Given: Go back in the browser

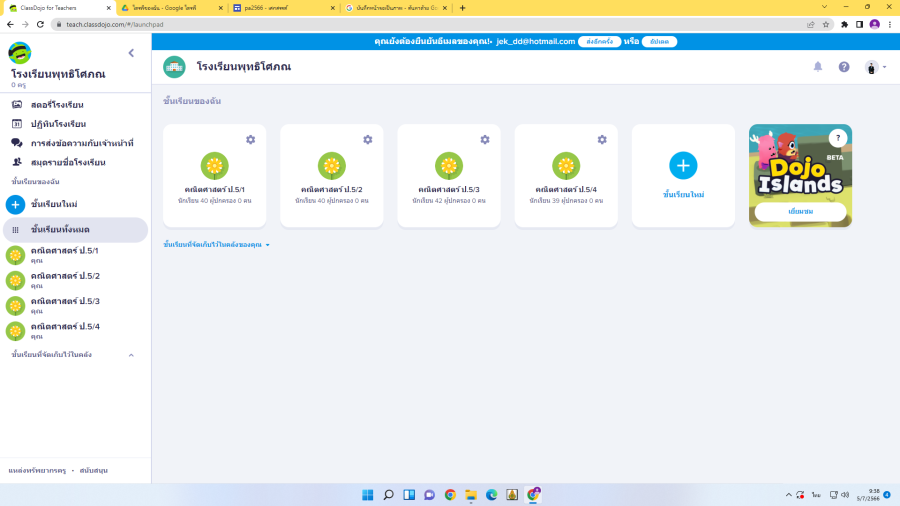Looking at the screenshot, I should point(10,25).
